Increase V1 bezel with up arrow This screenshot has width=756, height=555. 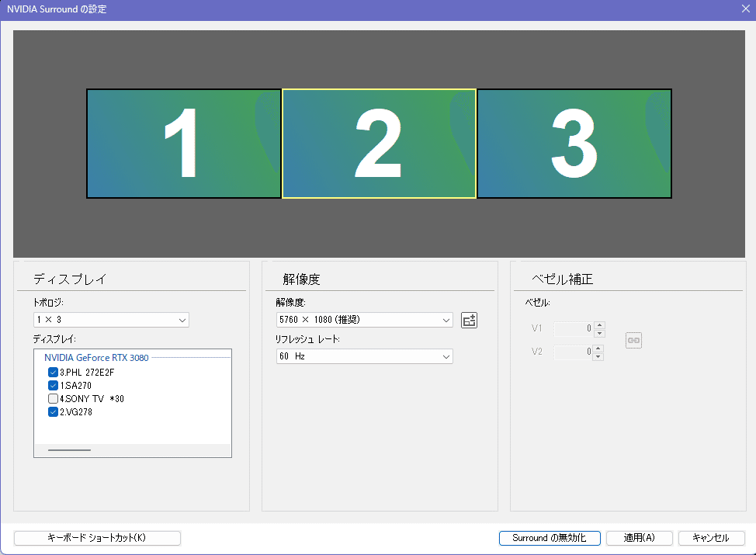pos(599,325)
